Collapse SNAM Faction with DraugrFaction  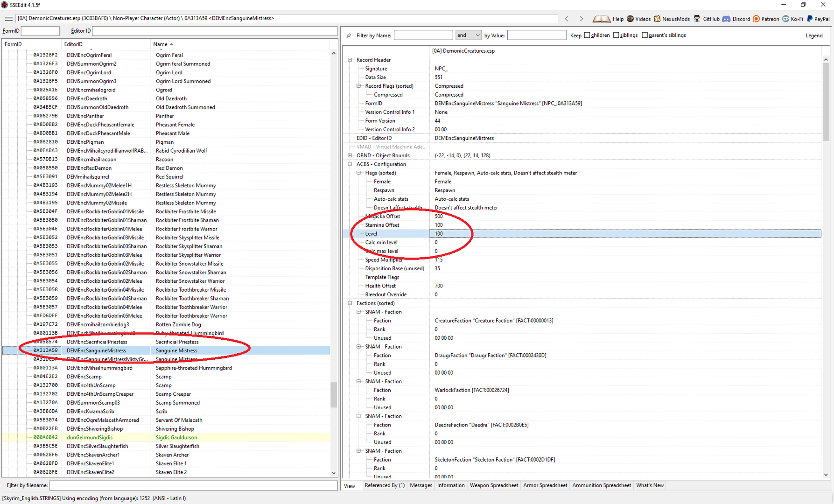point(358,347)
